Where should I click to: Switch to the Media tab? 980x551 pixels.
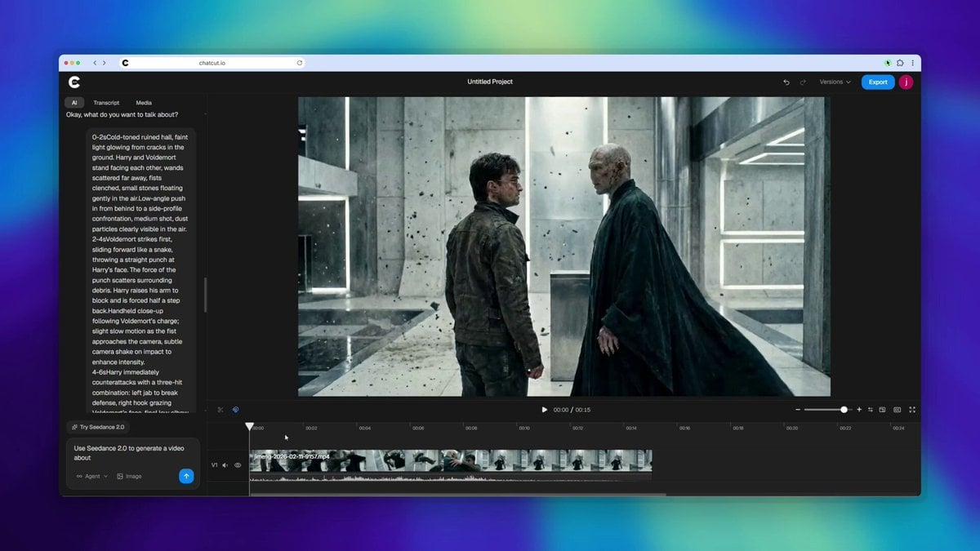click(144, 103)
